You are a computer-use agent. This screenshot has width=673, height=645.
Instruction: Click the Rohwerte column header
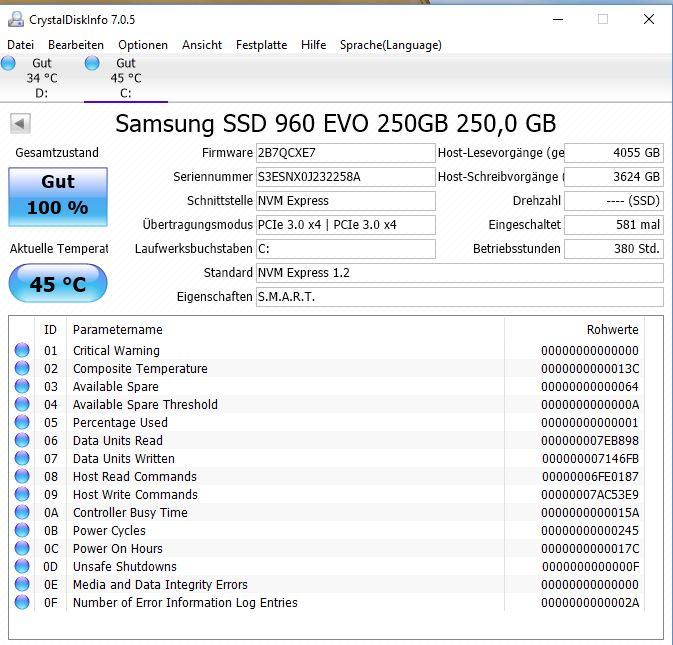(574, 330)
